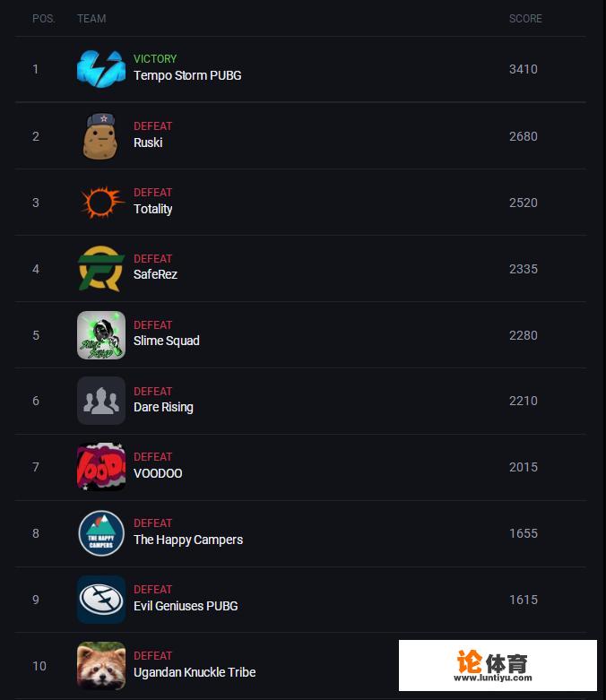Click the Totality eclipse sun logo
The image size is (606, 700).
(x=100, y=203)
